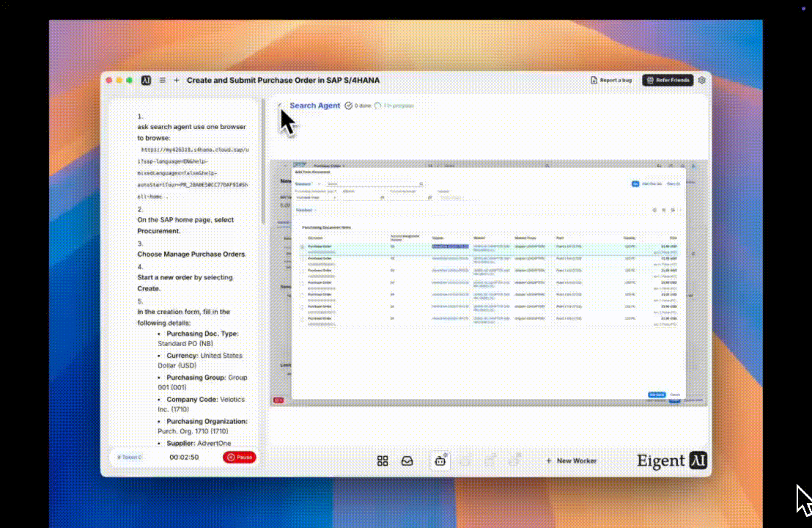This screenshot has width=812, height=528.
Task: Click the '1 in progress' status indicator
Action: [394, 106]
